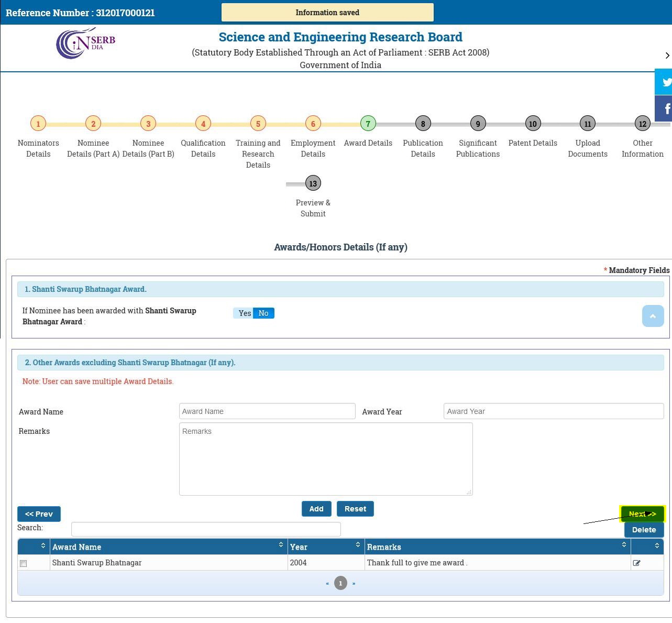Sort table by Year column
The image size is (672, 623).
point(326,547)
